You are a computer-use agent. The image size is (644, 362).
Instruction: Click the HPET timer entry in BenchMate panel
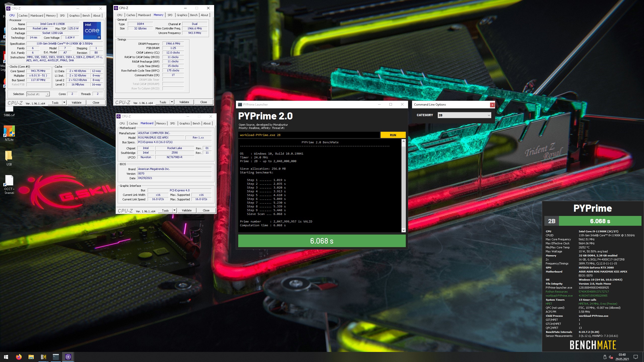click(x=581, y=304)
